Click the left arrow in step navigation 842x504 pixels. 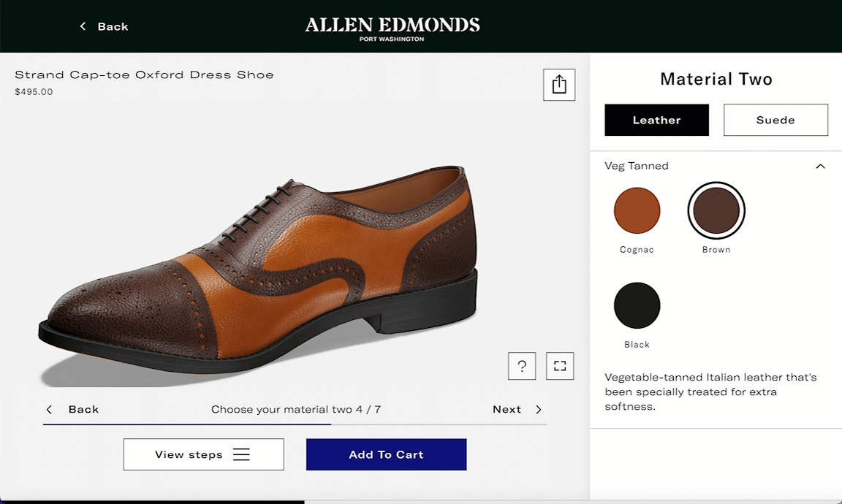click(50, 410)
